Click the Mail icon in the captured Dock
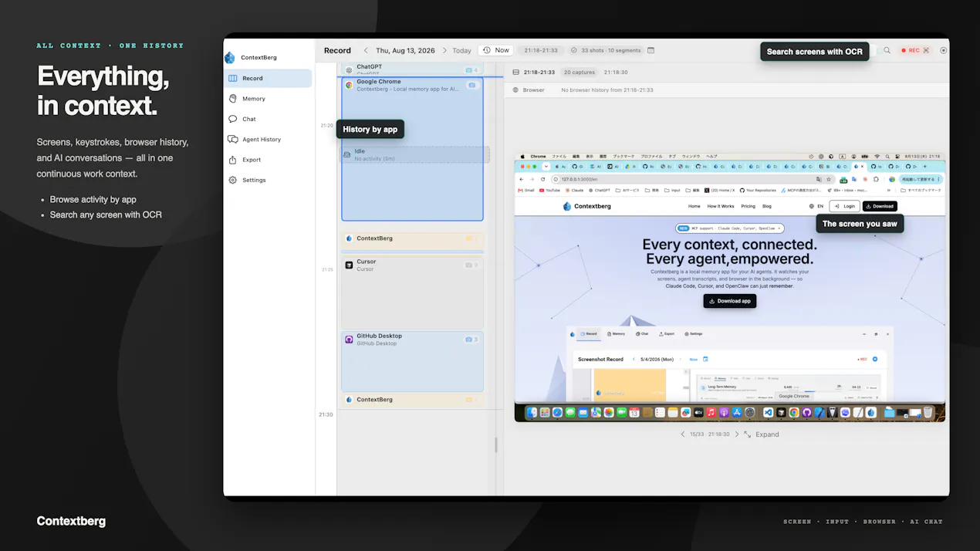The image size is (980, 551). [x=583, y=413]
